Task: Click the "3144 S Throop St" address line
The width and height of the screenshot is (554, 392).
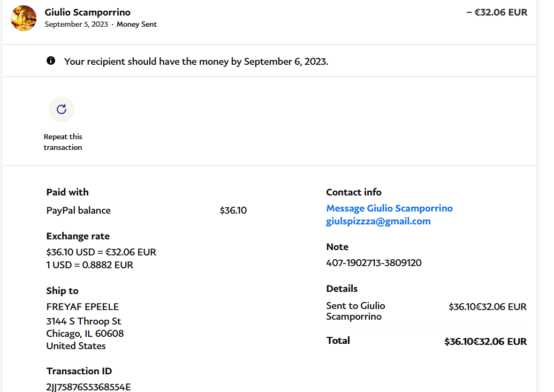Action: click(x=84, y=321)
